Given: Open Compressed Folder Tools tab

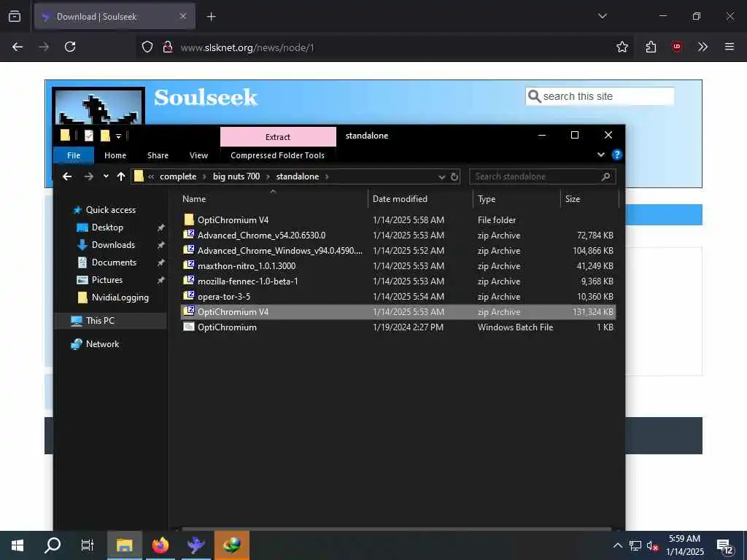Looking at the screenshot, I should click(277, 155).
